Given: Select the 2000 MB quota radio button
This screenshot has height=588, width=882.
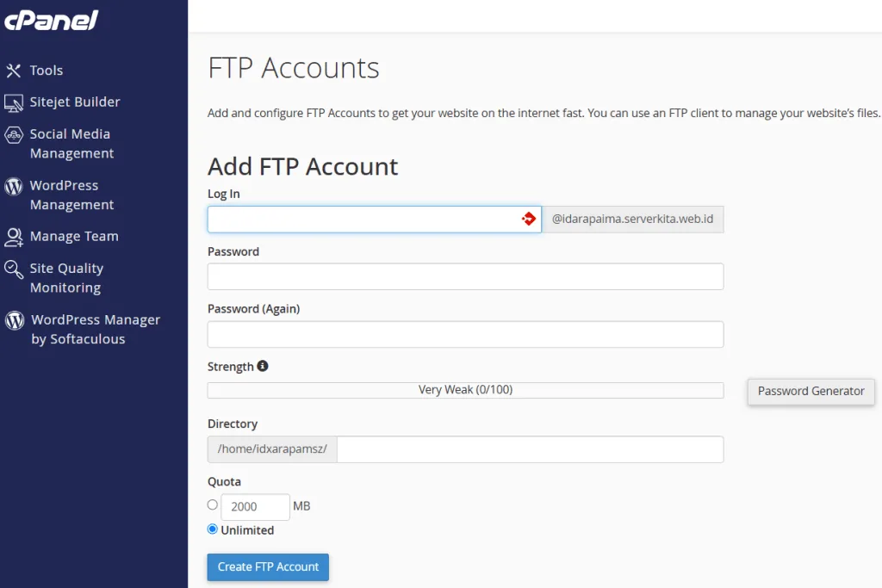Looking at the screenshot, I should (x=213, y=505).
